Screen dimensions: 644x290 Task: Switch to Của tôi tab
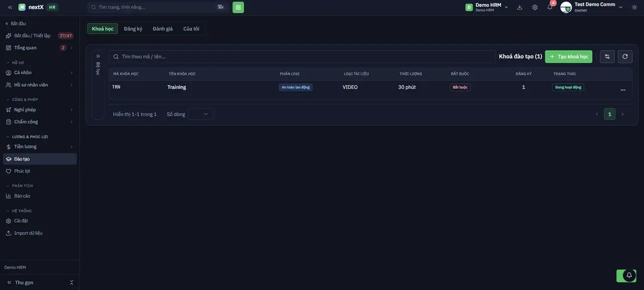pyautogui.click(x=191, y=29)
